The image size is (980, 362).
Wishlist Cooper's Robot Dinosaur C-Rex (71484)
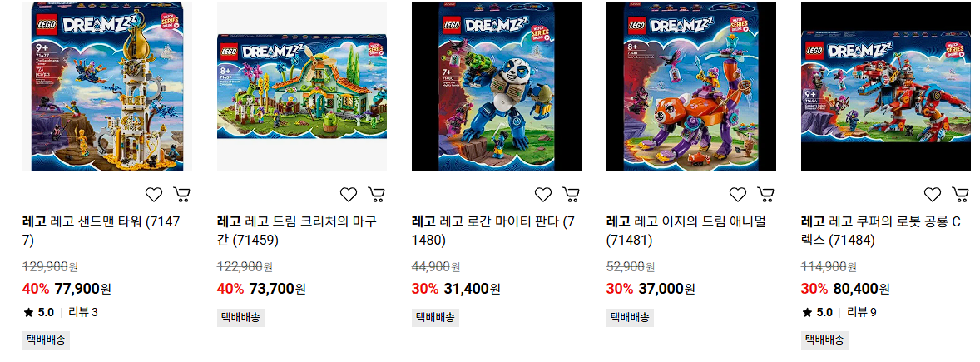933,195
